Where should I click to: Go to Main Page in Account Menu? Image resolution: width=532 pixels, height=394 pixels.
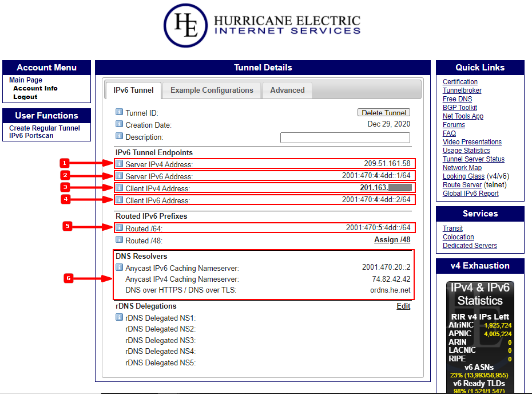tap(26, 80)
